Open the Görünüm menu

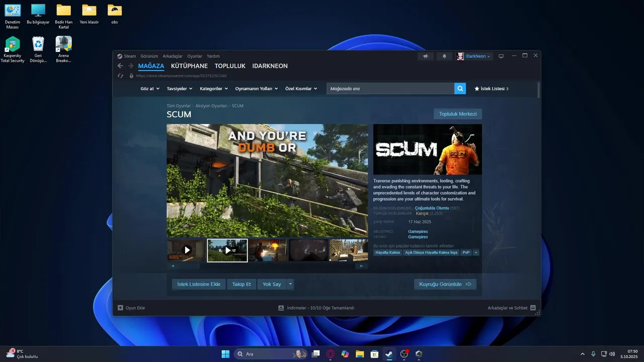click(x=149, y=56)
